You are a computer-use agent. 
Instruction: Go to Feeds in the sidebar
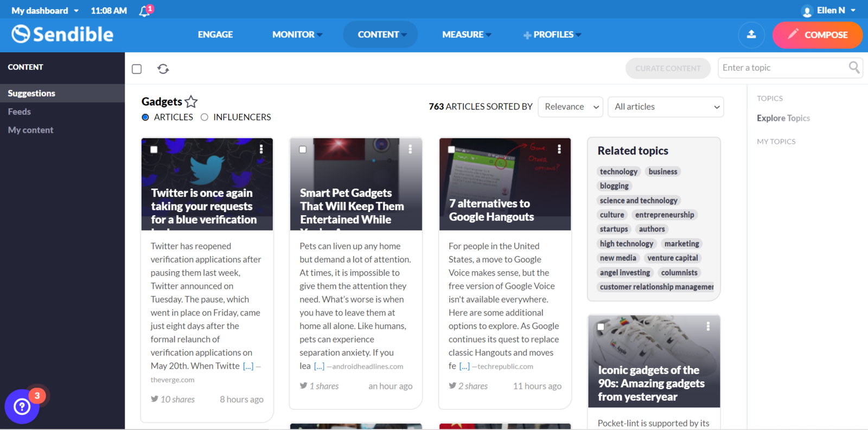[x=20, y=112]
